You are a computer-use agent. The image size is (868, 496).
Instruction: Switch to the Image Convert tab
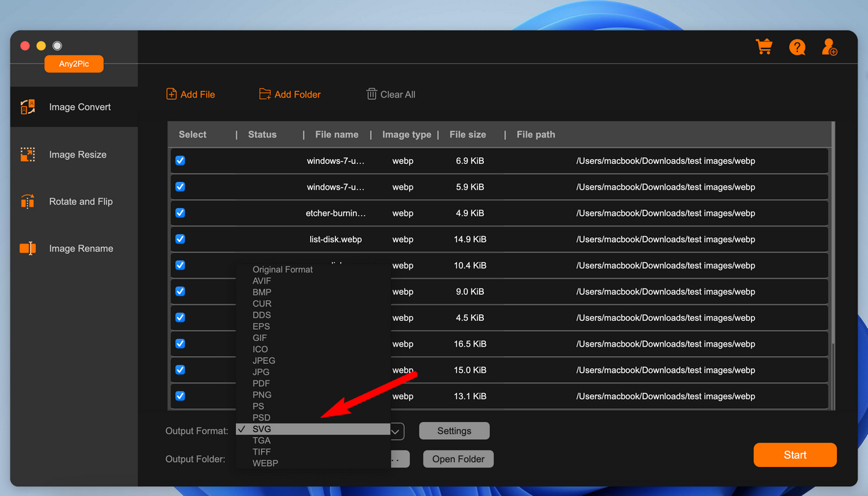(74, 107)
